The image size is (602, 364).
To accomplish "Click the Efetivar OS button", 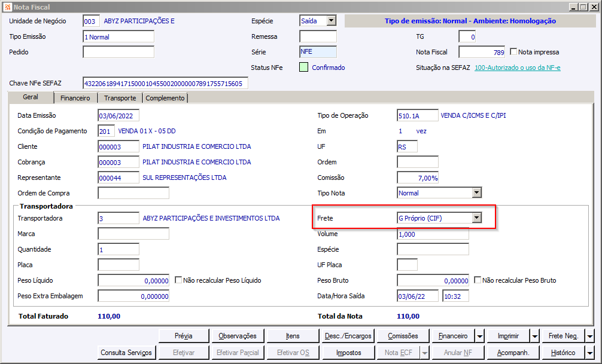I will 293,353.
